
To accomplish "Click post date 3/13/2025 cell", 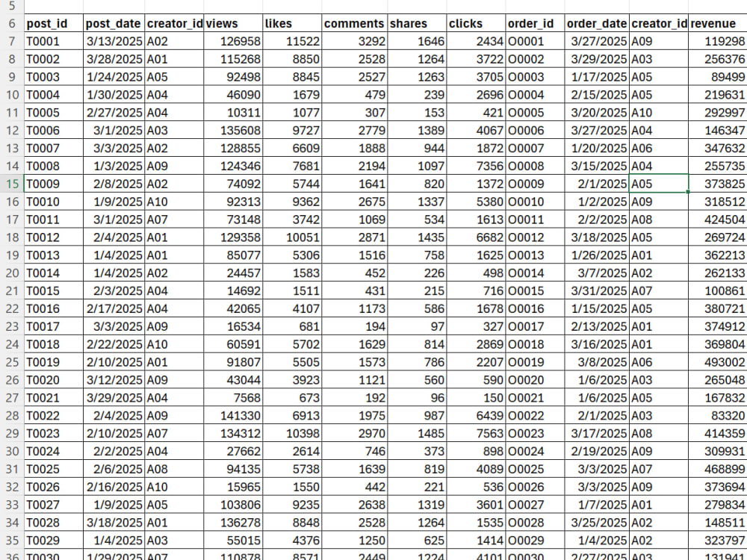I will pos(114,41).
